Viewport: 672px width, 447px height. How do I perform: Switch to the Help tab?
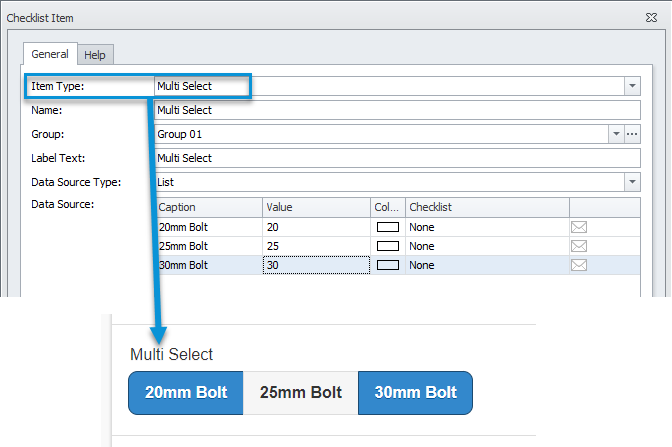click(95, 55)
